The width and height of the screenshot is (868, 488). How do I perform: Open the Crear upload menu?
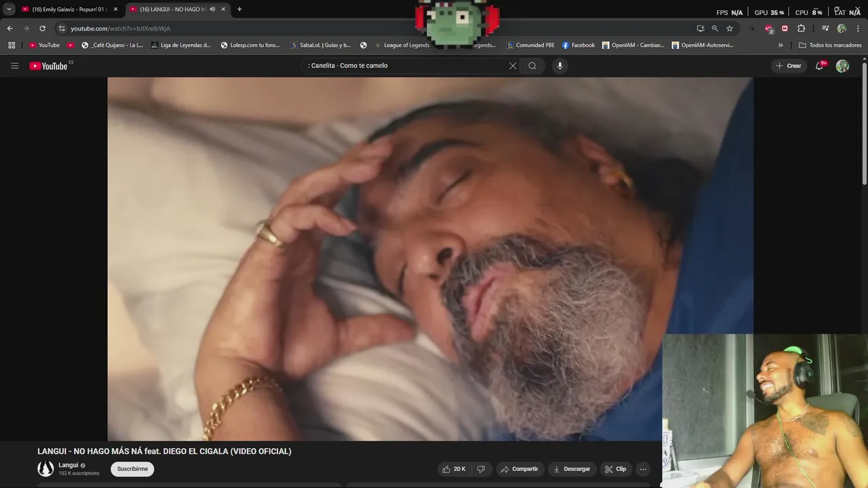[789, 66]
